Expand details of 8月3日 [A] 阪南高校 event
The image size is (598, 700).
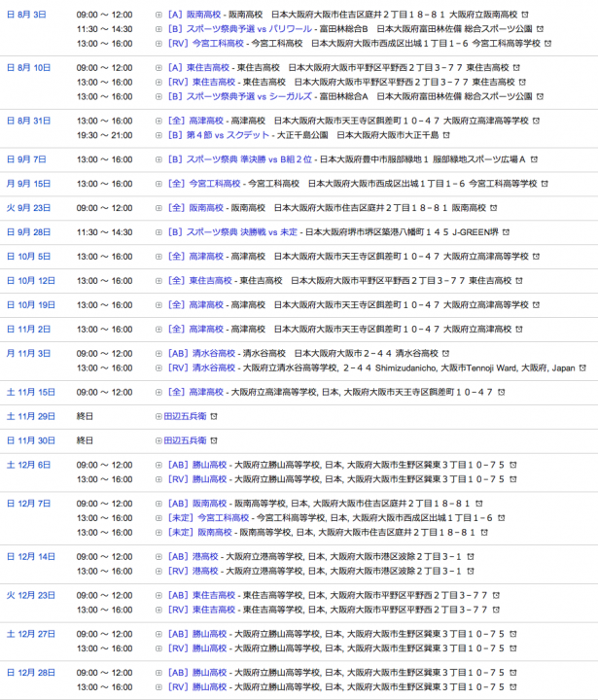coord(158,15)
